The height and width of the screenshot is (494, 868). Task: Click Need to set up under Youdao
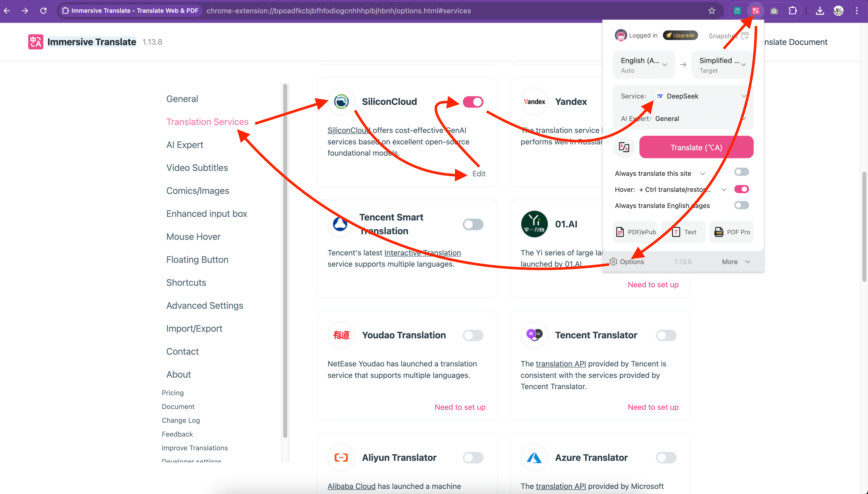pyautogui.click(x=460, y=407)
